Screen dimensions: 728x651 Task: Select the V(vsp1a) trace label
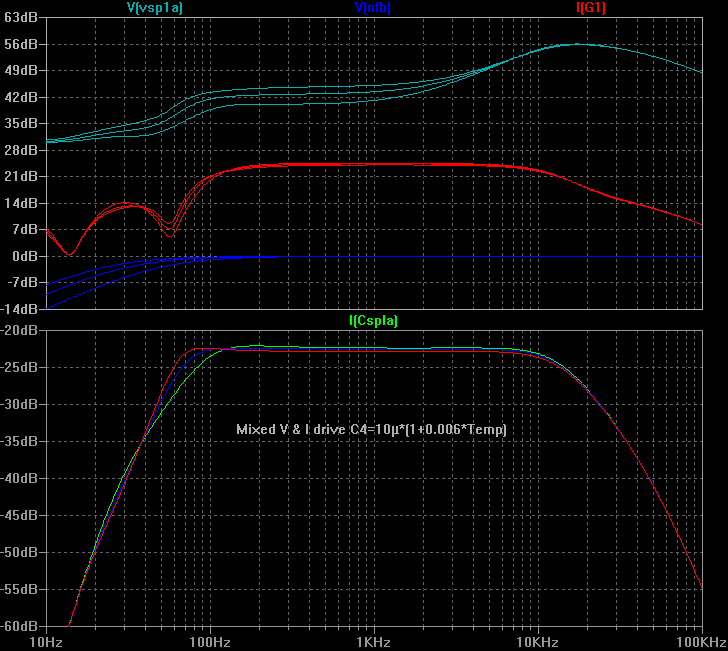(x=155, y=8)
